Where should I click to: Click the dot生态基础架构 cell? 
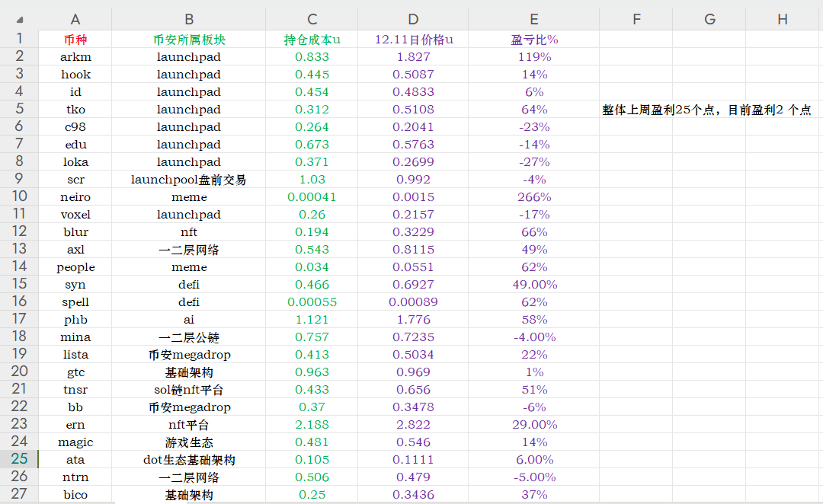pyautogui.click(x=189, y=459)
